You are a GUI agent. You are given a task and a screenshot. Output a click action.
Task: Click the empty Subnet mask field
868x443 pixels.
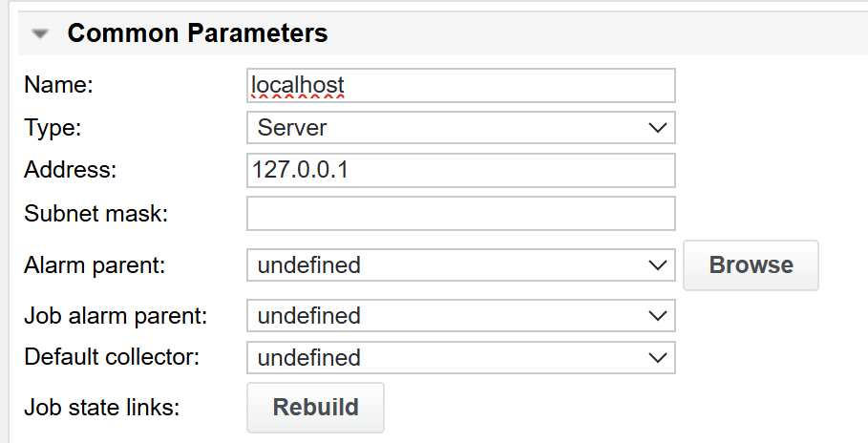[x=460, y=213]
